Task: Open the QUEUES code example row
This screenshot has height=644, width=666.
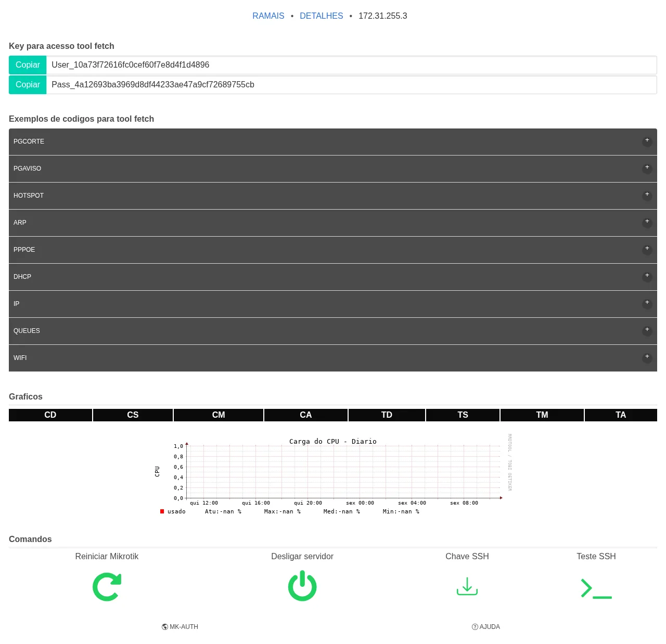Action: (333, 331)
